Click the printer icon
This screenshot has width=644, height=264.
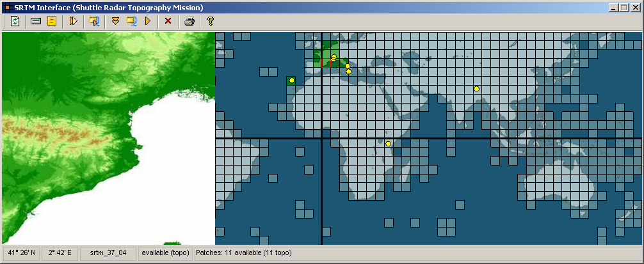[x=189, y=21]
